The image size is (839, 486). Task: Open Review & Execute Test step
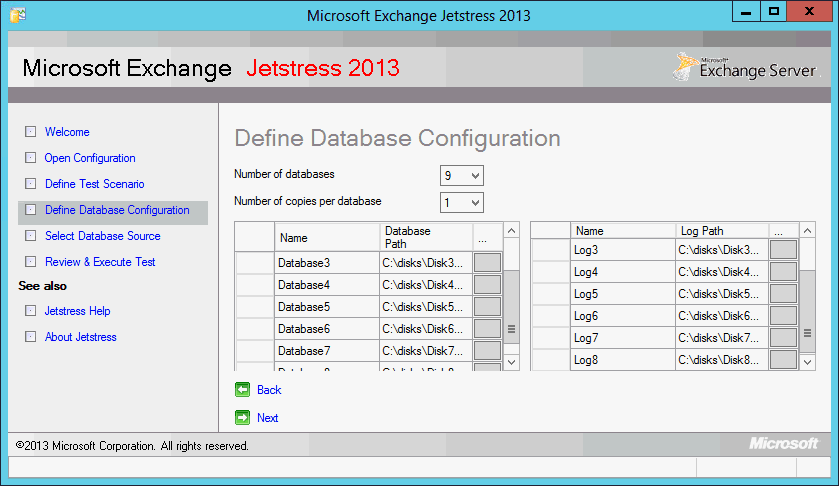click(x=100, y=262)
